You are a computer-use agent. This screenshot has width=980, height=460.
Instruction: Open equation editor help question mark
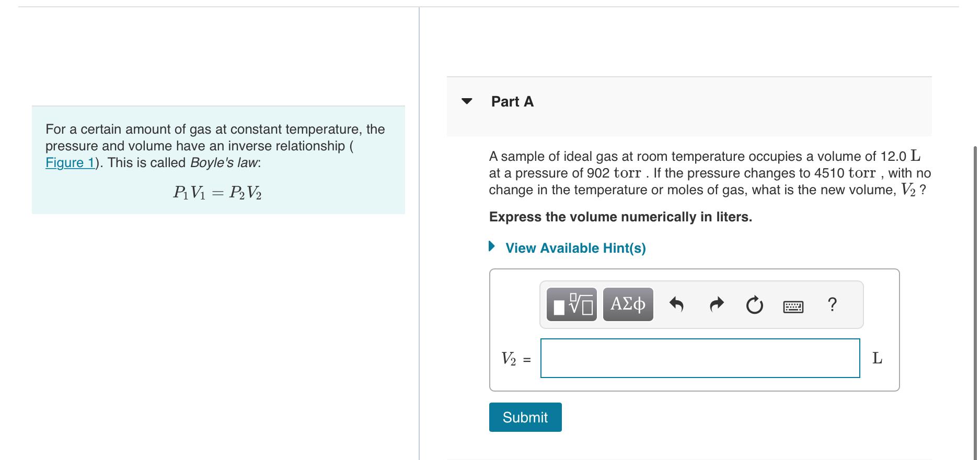click(x=831, y=304)
